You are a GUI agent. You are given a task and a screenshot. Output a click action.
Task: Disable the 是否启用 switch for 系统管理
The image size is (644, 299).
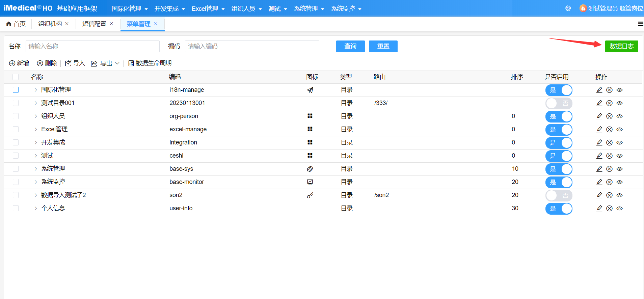coord(559,169)
